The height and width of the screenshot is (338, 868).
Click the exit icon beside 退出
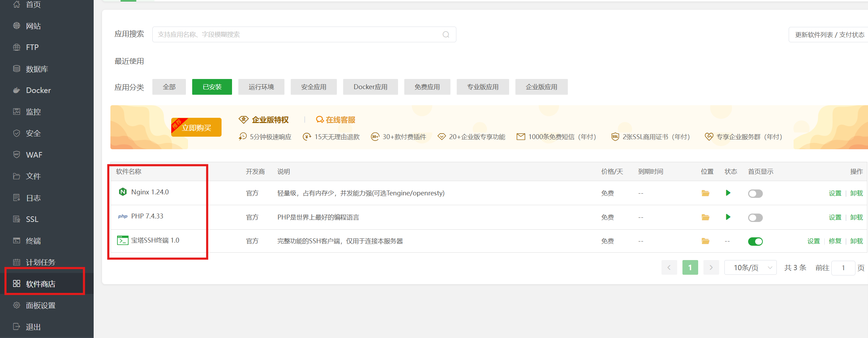(16, 326)
